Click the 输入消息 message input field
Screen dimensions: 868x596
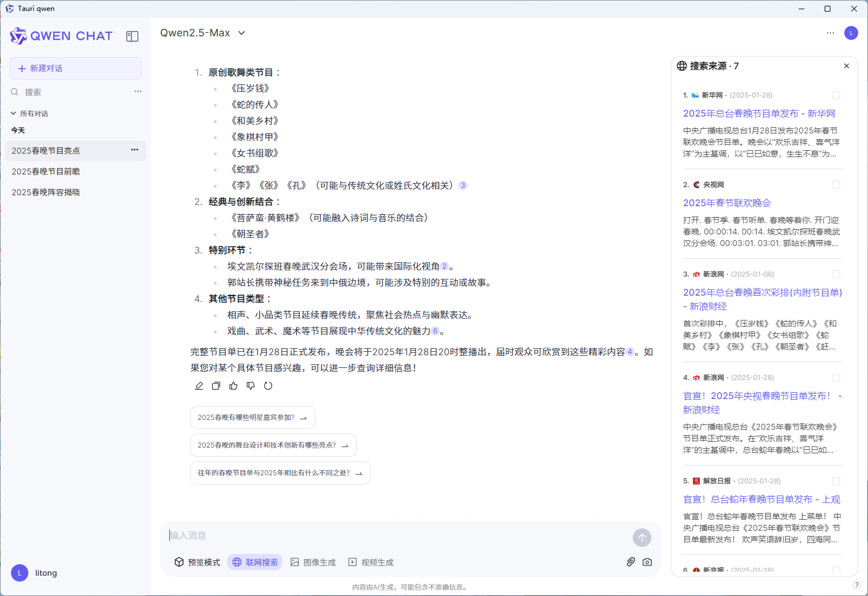coord(398,535)
